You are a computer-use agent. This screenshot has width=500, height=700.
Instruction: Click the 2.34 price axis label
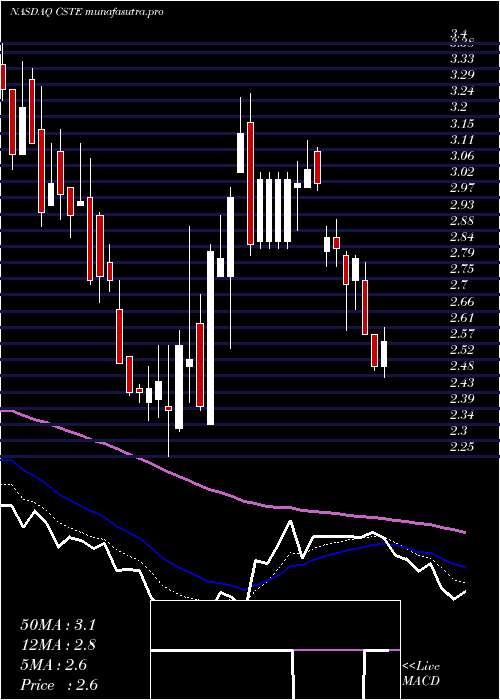[462, 414]
